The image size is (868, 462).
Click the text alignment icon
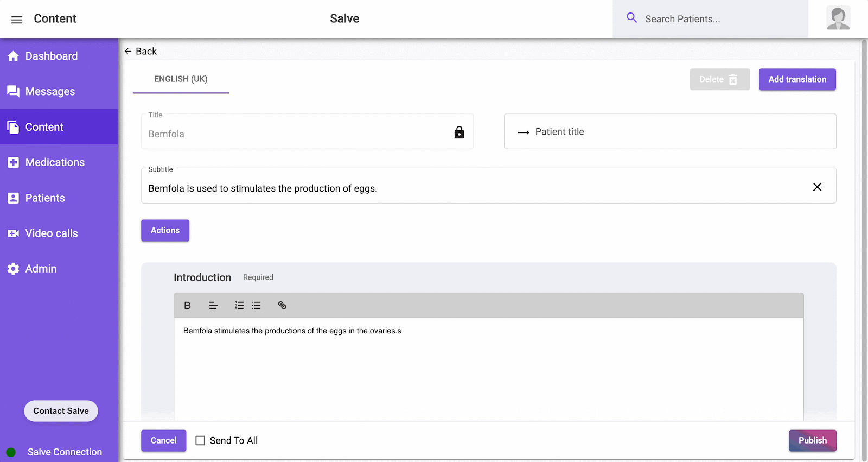[x=213, y=305]
